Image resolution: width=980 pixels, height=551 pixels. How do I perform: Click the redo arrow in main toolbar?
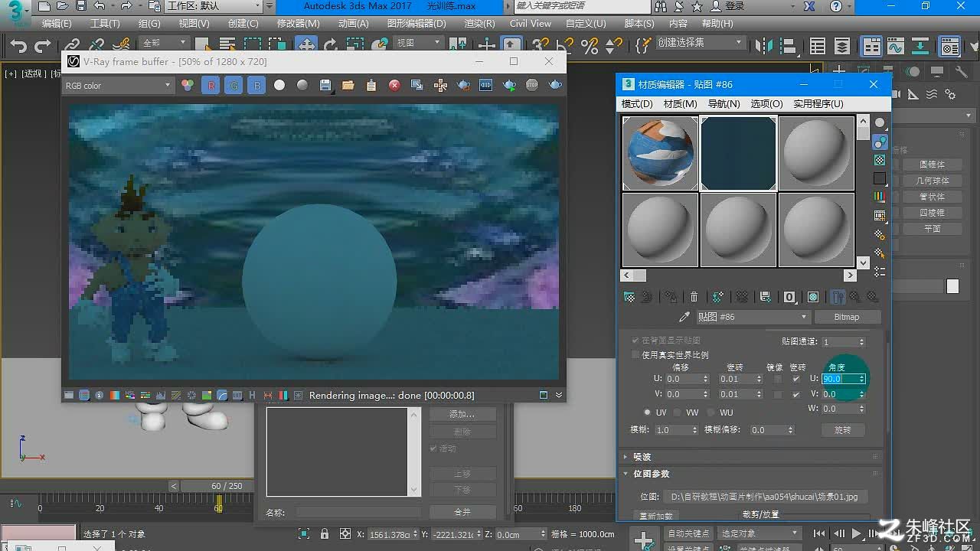point(44,46)
